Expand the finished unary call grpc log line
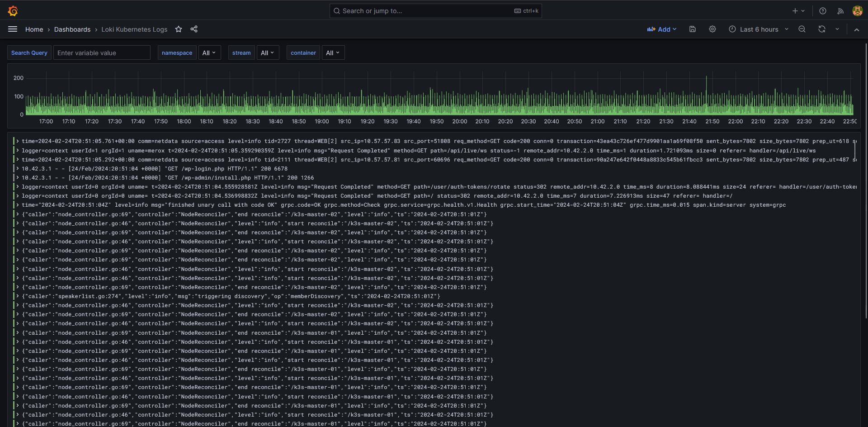The image size is (868, 427). pos(18,205)
